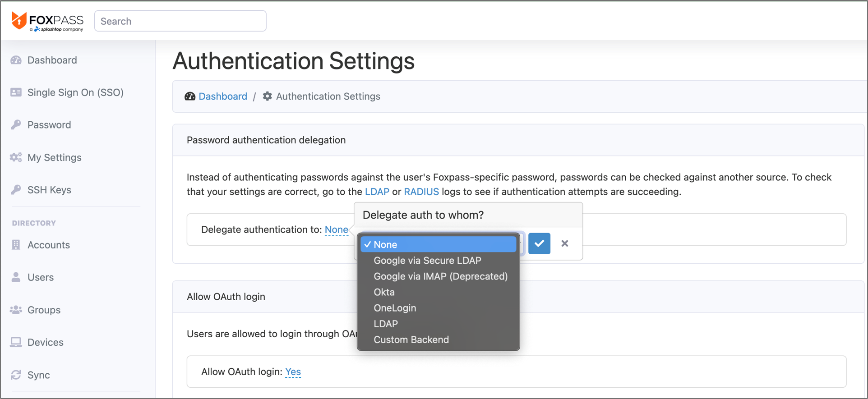This screenshot has height=399, width=868.
Task: Click into the Search field
Action: point(180,21)
